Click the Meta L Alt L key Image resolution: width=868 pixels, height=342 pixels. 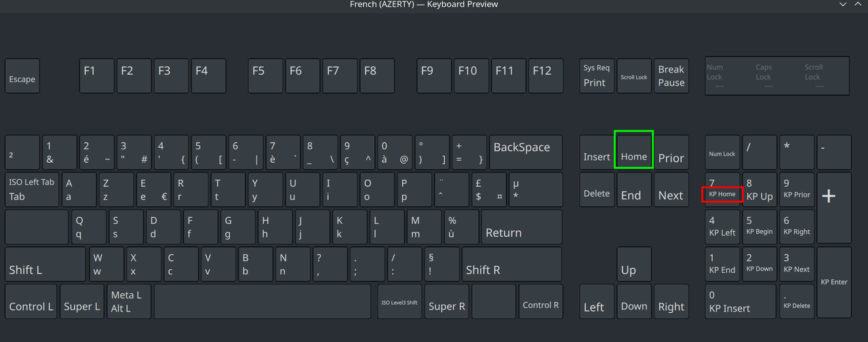[129, 302]
